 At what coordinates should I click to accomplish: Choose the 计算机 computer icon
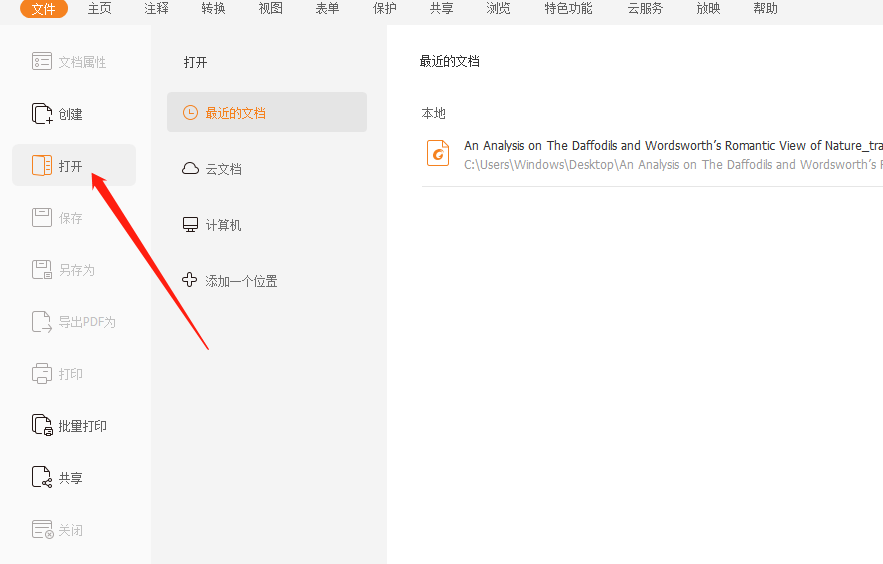[x=190, y=225]
